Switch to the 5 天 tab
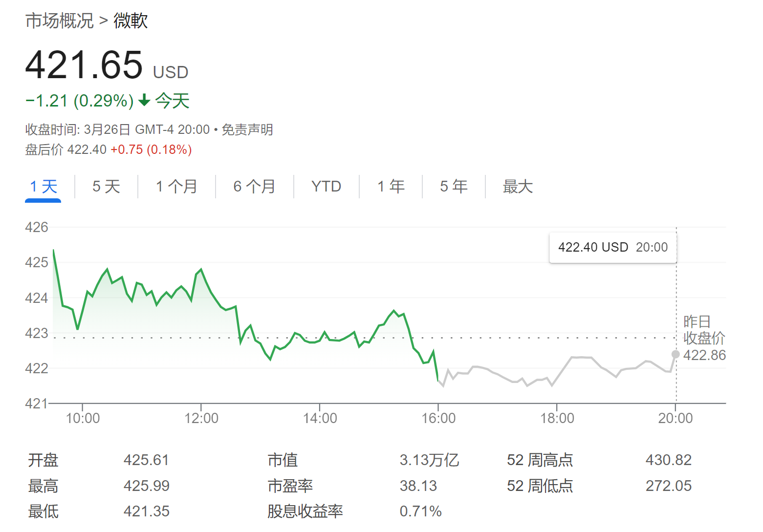The height and width of the screenshot is (532, 763). click(106, 186)
